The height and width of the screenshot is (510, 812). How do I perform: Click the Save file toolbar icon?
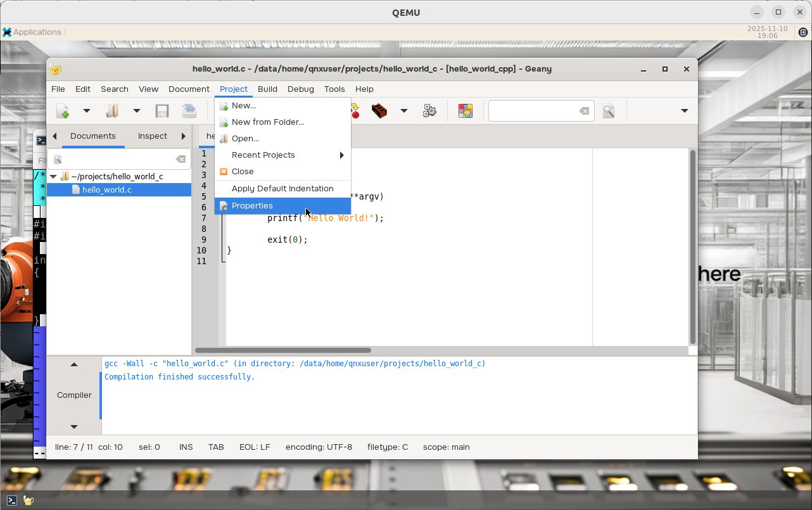[162, 111]
